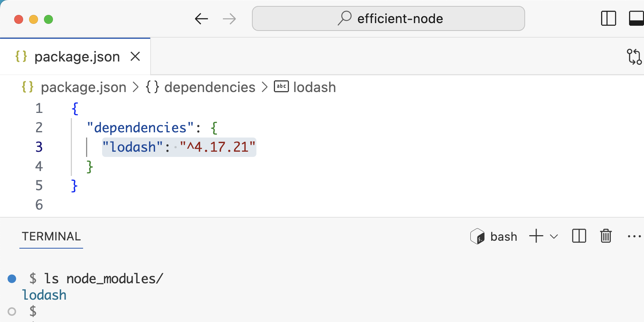Click line number 2 in gutter
The image size is (644, 322).
(39, 127)
